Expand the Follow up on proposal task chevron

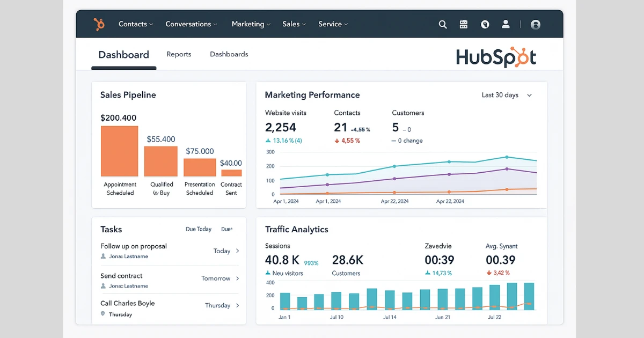click(x=238, y=251)
